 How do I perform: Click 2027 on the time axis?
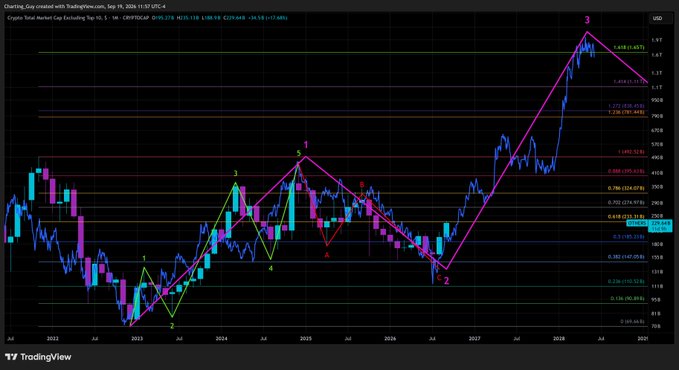475,339
